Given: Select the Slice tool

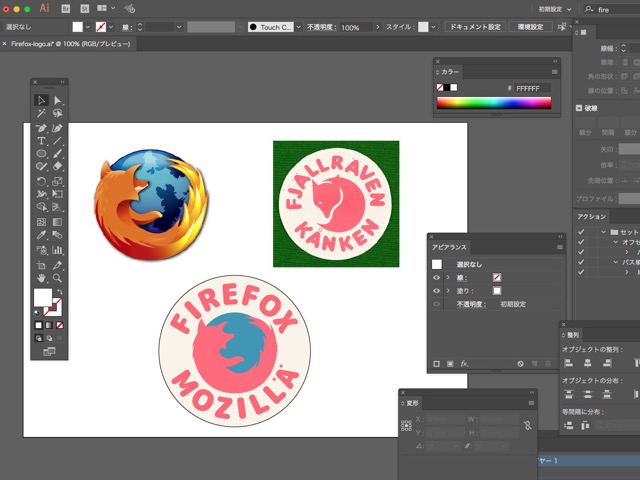Looking at the screenshot, I should [x=58, y=265].
